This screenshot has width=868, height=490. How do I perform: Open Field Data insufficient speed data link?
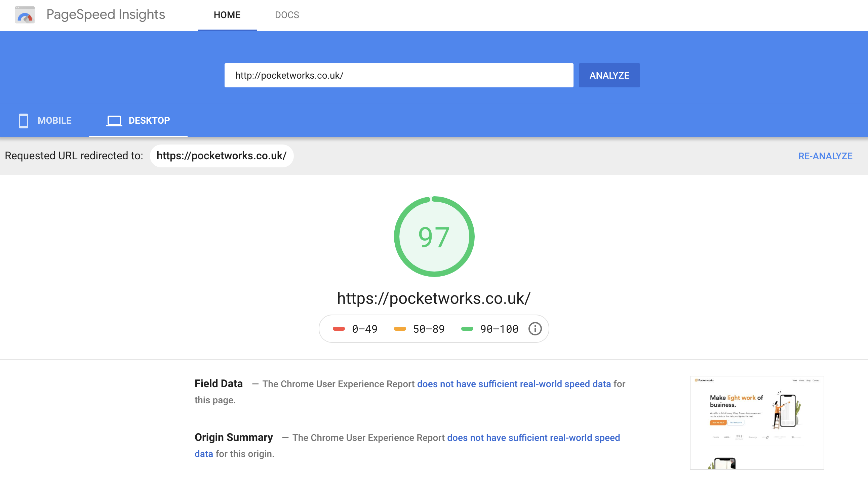514,384
